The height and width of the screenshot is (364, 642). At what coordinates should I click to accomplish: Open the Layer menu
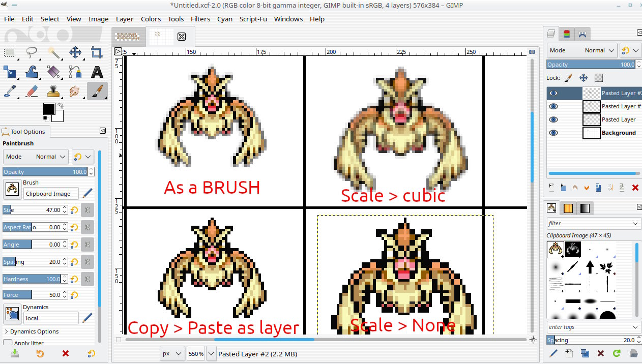pos(125,19)
